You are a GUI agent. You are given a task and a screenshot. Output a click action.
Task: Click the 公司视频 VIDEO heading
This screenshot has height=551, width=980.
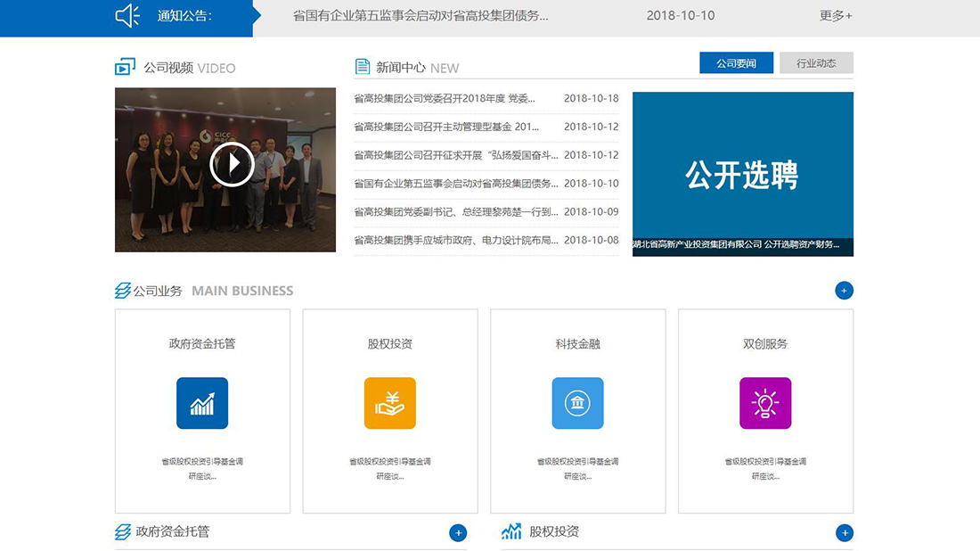point(190,68)
